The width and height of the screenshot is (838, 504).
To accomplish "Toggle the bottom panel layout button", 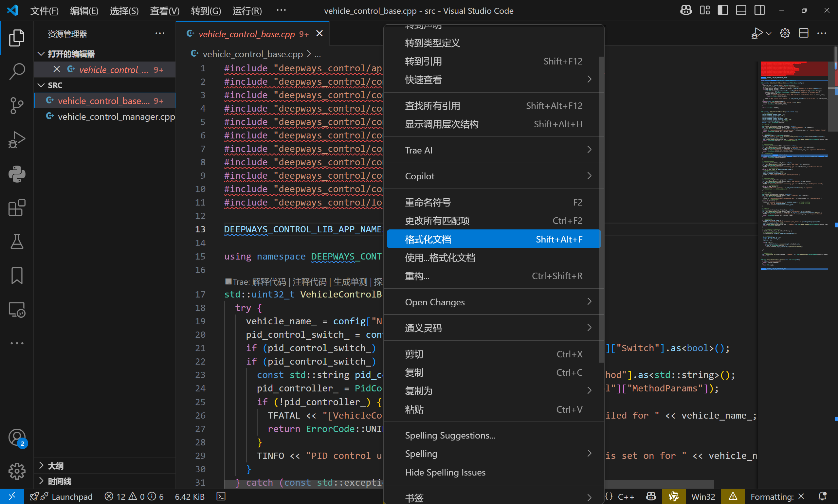I will pos(741,10).
